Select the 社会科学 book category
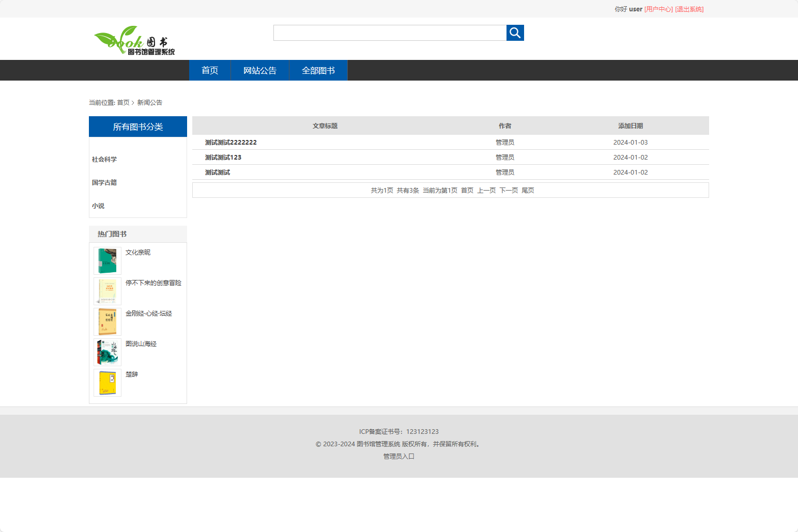The height and width of the screenshot is (532, 798). [104, 160]
